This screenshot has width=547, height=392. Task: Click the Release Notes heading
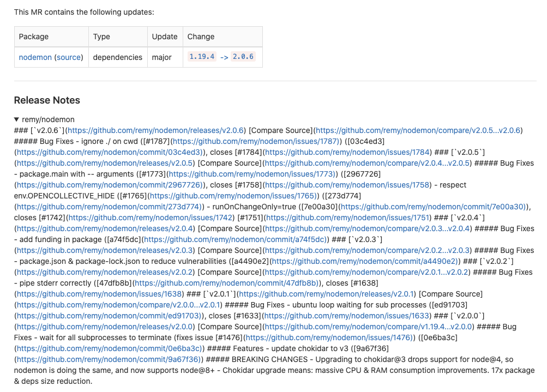[x=47, y=100]
